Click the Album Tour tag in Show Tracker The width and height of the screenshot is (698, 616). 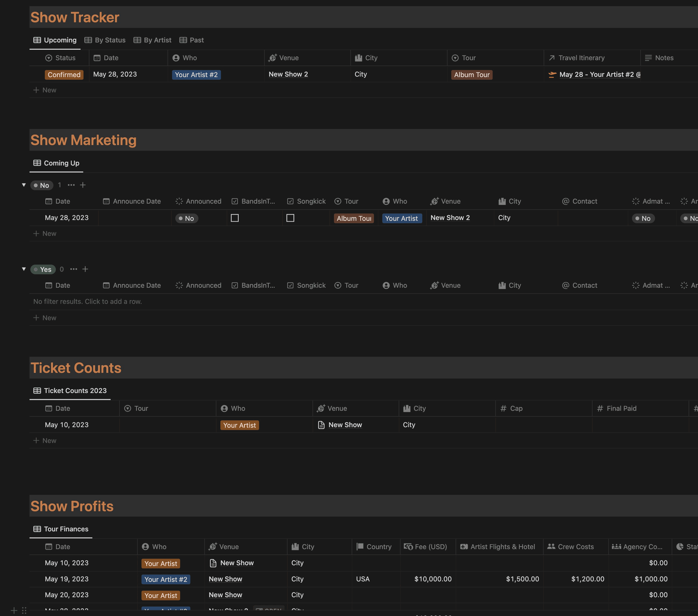(472, 74)
